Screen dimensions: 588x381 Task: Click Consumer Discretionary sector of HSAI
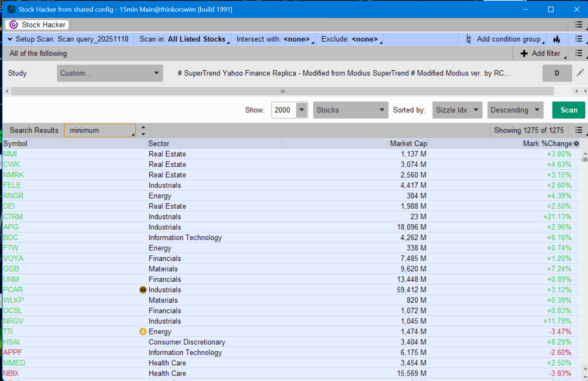[x=187, y=342]
